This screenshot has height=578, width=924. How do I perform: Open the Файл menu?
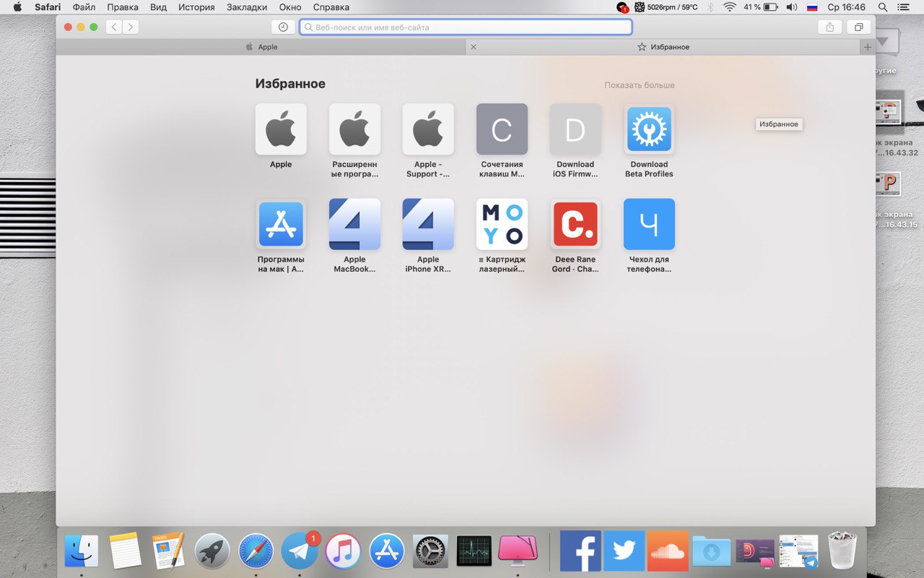click(x=84, y=7)
